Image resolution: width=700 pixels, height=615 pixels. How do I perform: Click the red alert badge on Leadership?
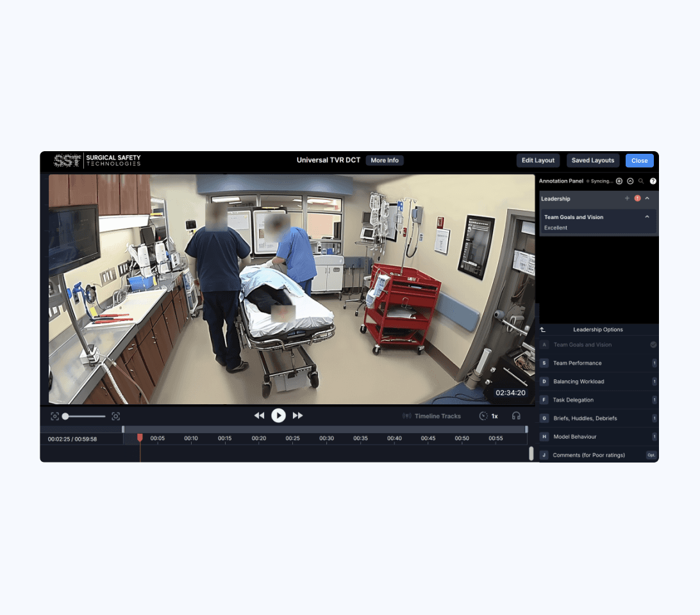(637, 198)
